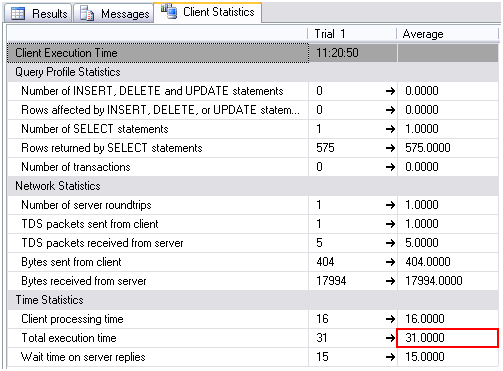Click the 16.0000 average processing time

pos(425,319)
